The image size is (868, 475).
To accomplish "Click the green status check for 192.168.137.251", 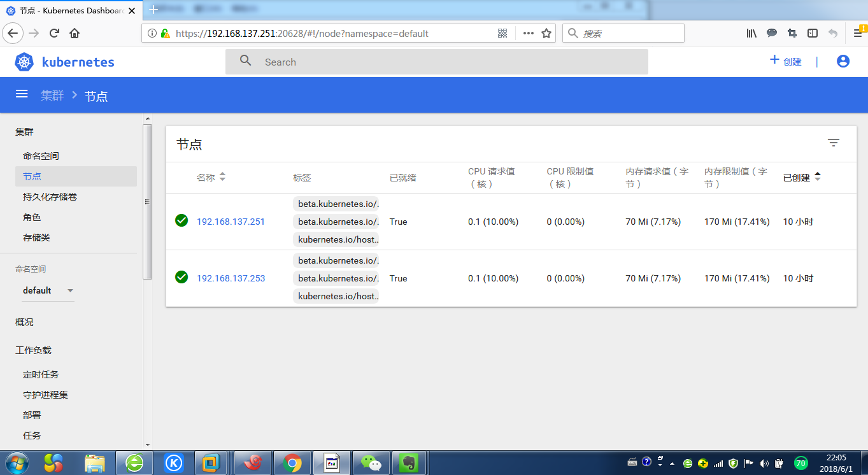I will 181,220.
